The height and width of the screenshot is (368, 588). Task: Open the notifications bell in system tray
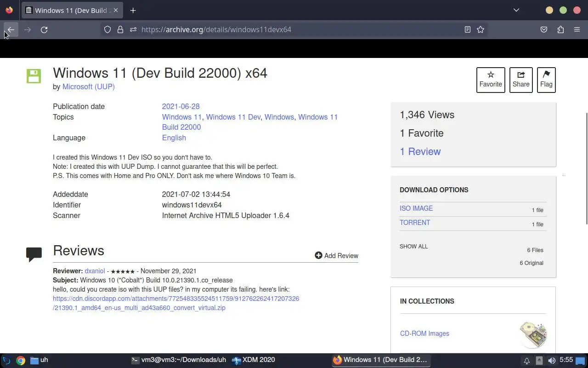pyautogui.click(x=527, y=361)
